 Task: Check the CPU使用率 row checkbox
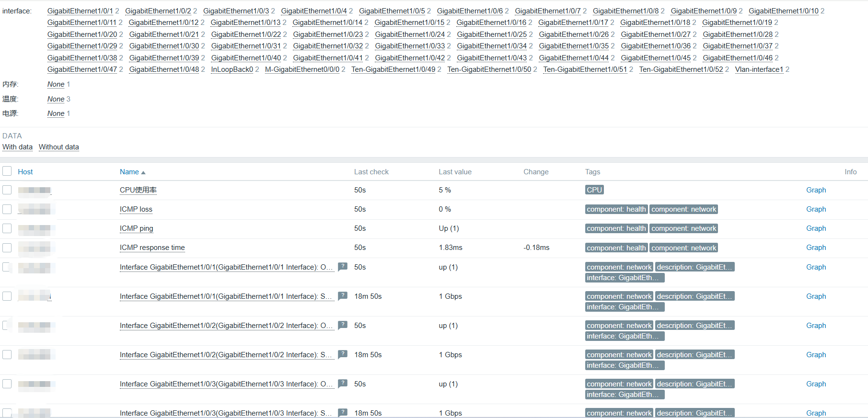(7, 190)
